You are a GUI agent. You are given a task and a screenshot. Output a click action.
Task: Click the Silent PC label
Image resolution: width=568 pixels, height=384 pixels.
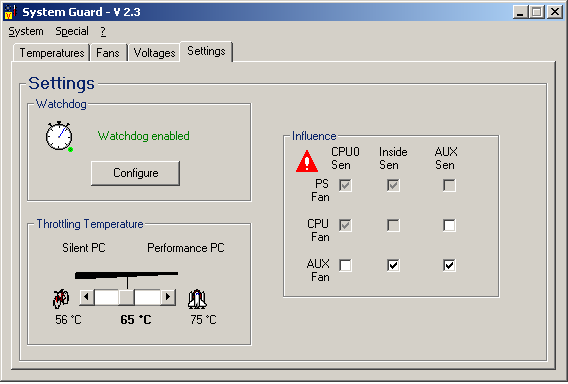84,248
